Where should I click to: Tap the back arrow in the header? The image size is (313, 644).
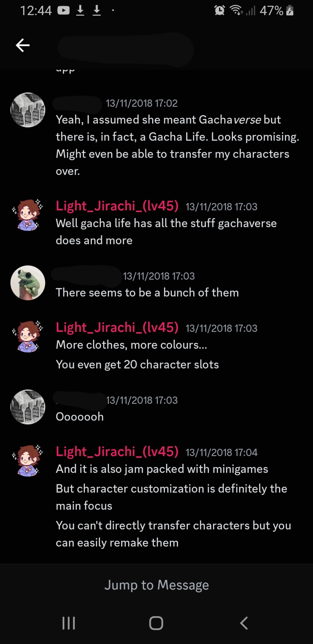[x=23, y=45]
